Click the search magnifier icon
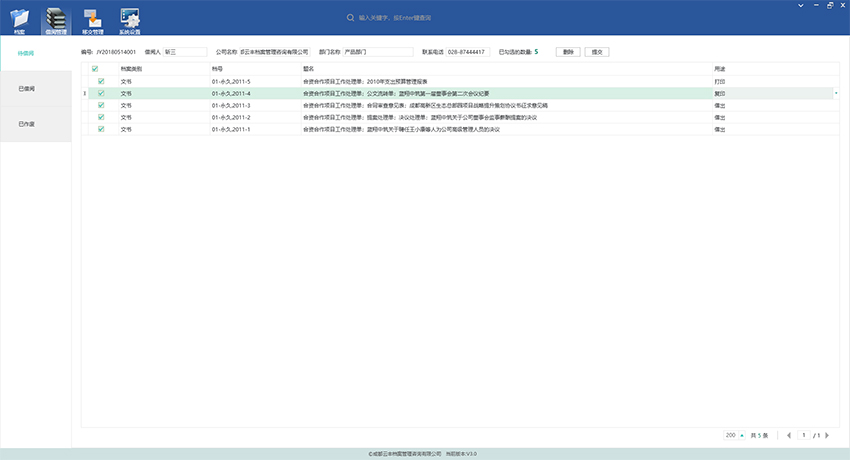The image size is (850, 460). click(350, 18)
